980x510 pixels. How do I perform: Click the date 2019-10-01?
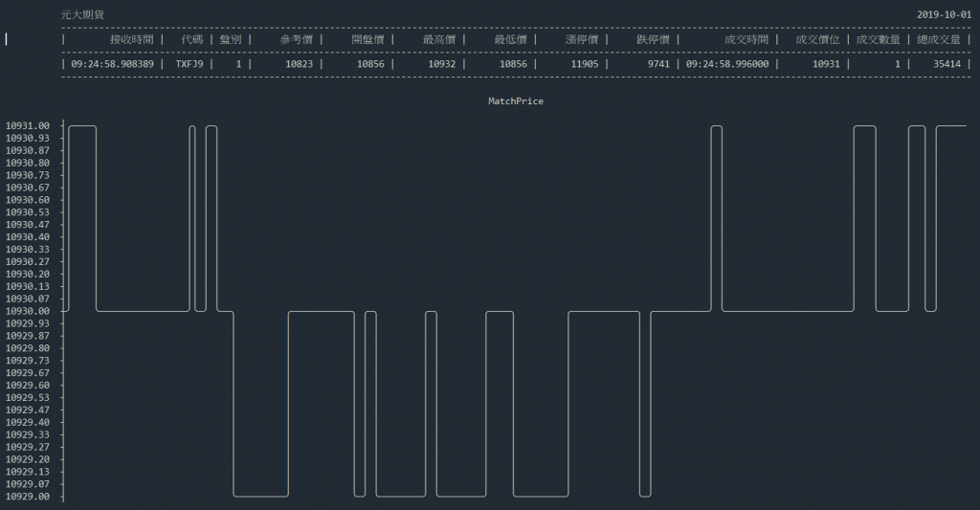click(944, 14)
